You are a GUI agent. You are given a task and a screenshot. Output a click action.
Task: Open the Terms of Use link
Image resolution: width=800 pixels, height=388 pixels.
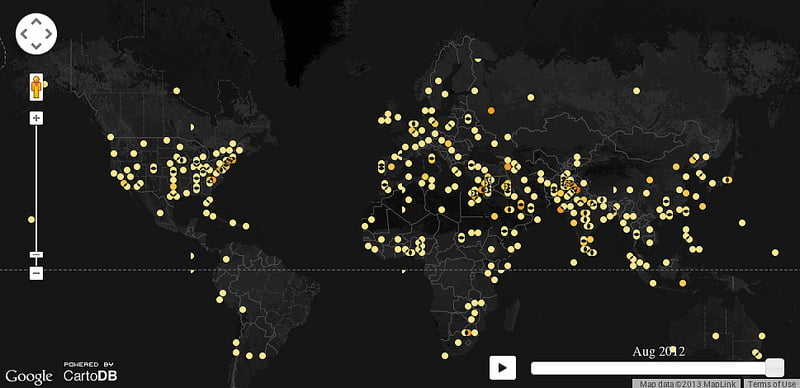point(771,384)
